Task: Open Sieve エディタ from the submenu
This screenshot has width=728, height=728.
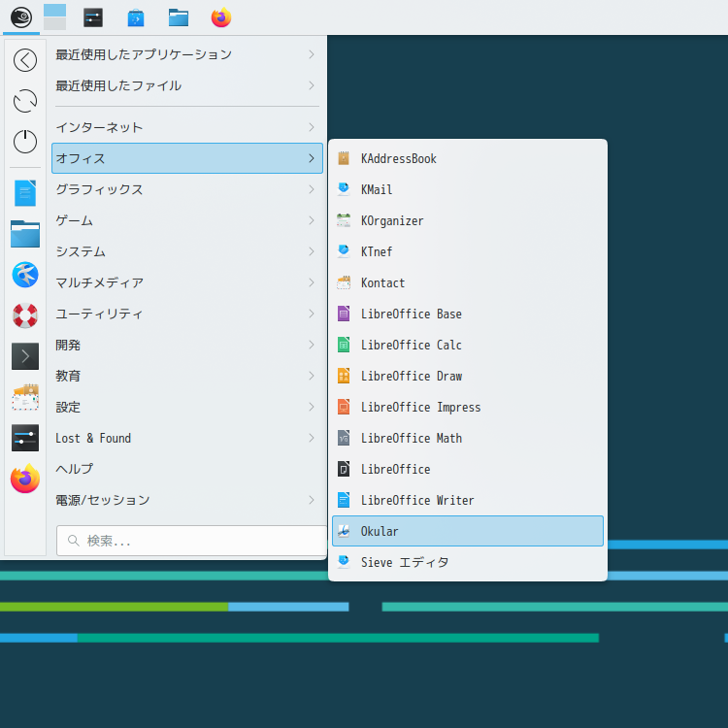Action: pos(468,562)
